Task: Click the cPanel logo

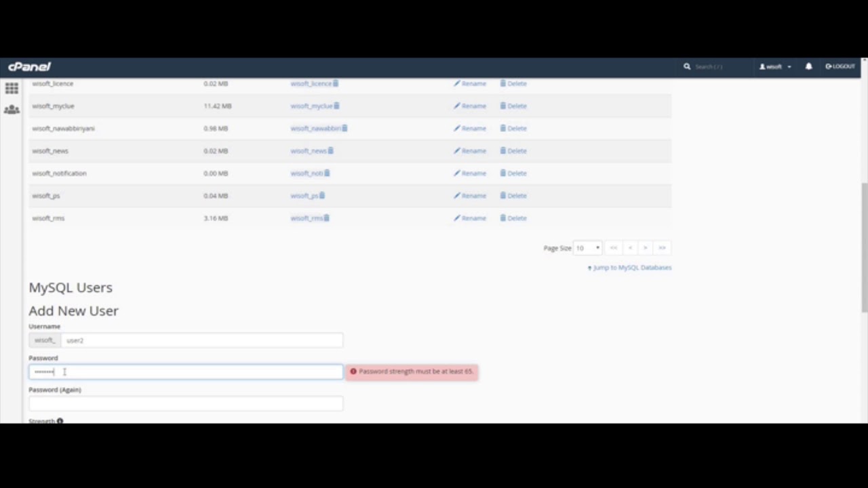Action: click(x=29, y=66)
